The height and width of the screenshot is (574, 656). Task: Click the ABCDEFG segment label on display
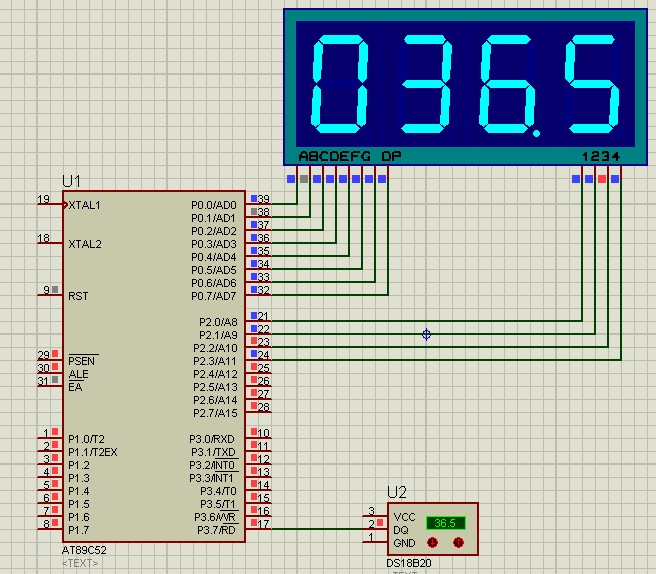pyautogui.click(x=335, y=156)
